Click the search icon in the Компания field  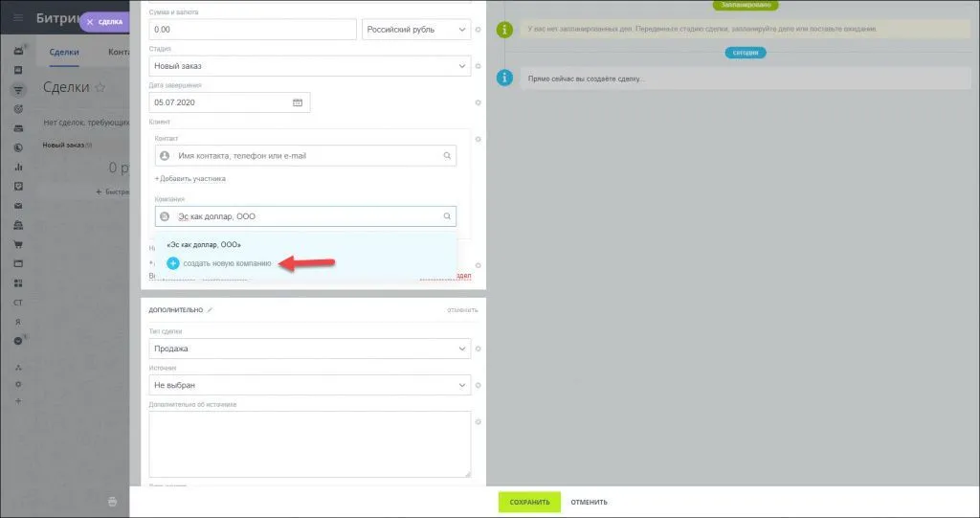(x=446, y=217)
